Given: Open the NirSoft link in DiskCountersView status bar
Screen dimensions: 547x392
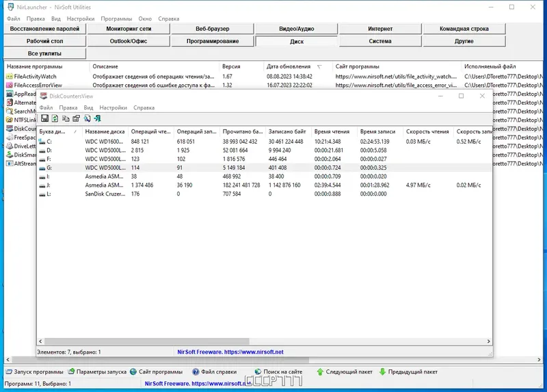Looking at the screenshot, I should pyautogui.click(x=230, y=352).
